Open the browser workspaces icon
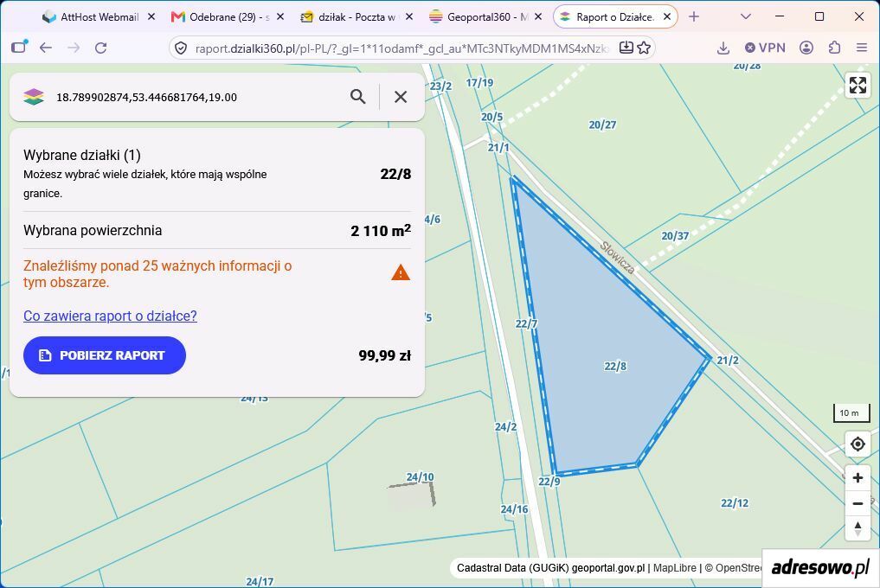Screen dimensions: 880x588 [x=20, y=48]
